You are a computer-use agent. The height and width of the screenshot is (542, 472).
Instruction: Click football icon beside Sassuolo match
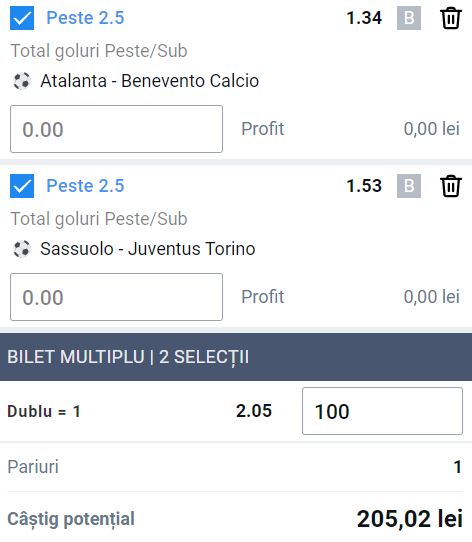tap(22, 249)
